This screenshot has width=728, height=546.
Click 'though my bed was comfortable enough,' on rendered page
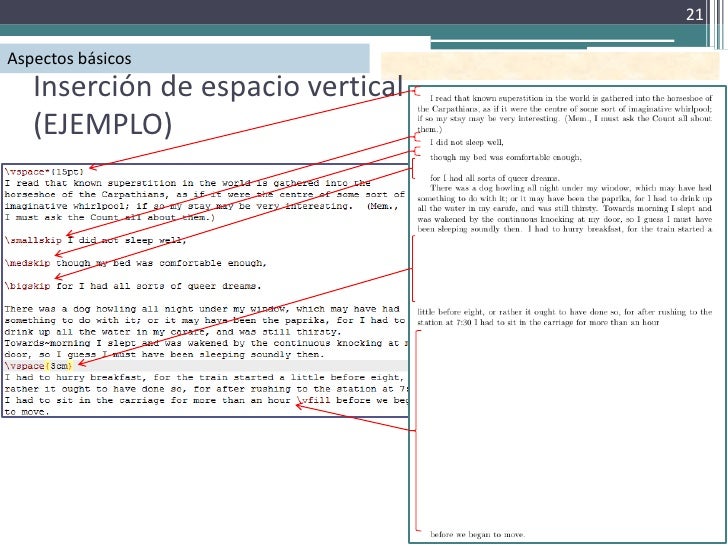click(506, 157)
